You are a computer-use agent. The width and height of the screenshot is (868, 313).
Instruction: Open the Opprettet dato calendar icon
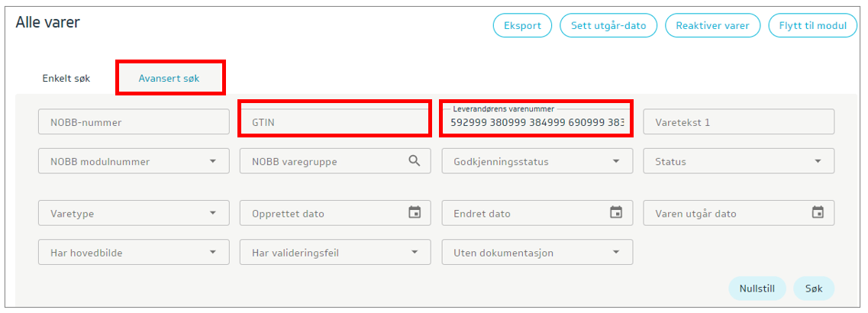pyautogui.click(x=414, y=213)
